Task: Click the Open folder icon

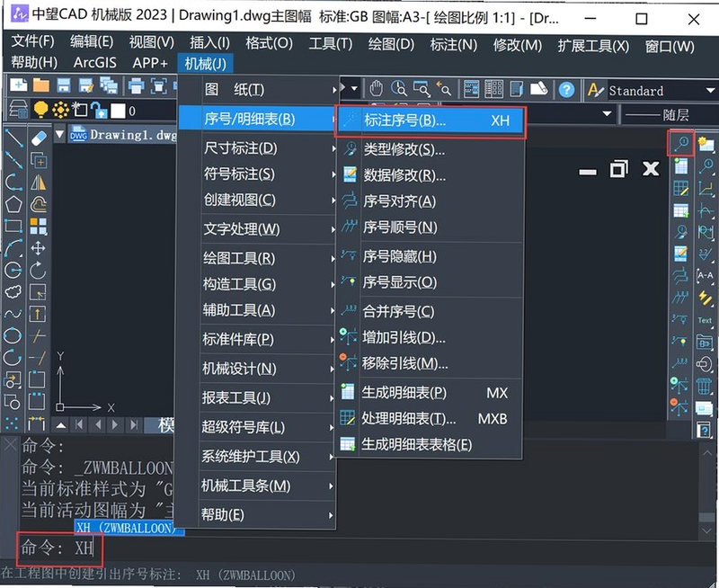Action: [41, 85]
